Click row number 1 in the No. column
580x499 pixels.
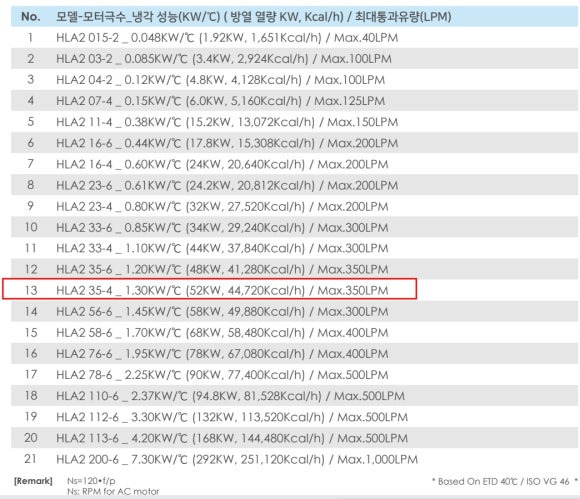coord(31,38)
